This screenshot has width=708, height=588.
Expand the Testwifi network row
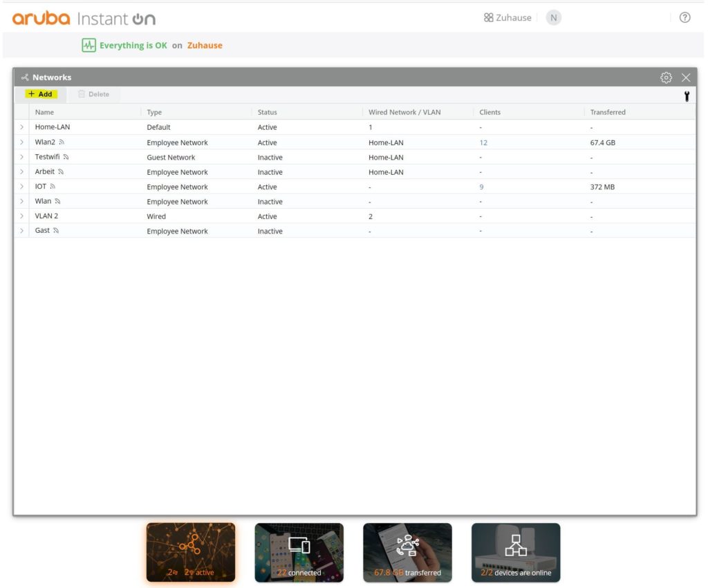[21, 157]
